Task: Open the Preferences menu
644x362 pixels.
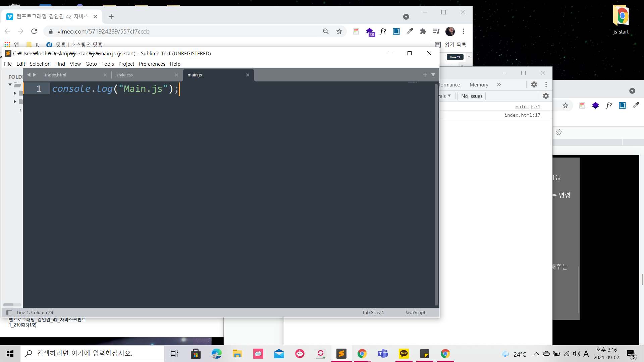Action: [152, 64]
